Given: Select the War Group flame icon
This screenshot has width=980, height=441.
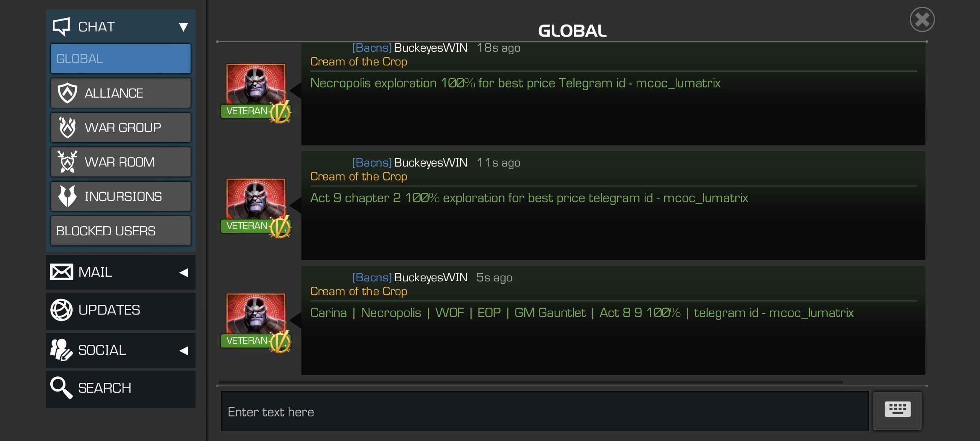Looking at the screenshot, I should point(67,128).
